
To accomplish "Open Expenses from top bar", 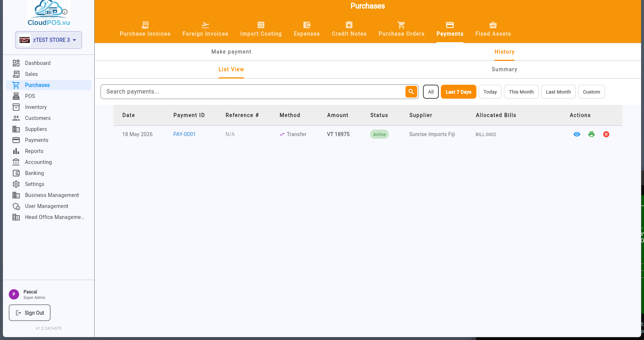I will (307, 29).
